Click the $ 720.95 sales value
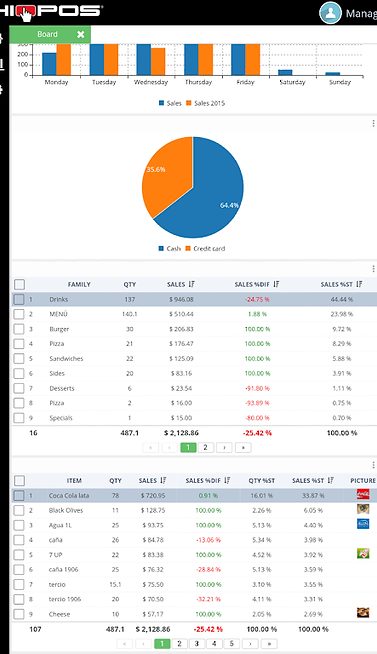 (153, 496)
